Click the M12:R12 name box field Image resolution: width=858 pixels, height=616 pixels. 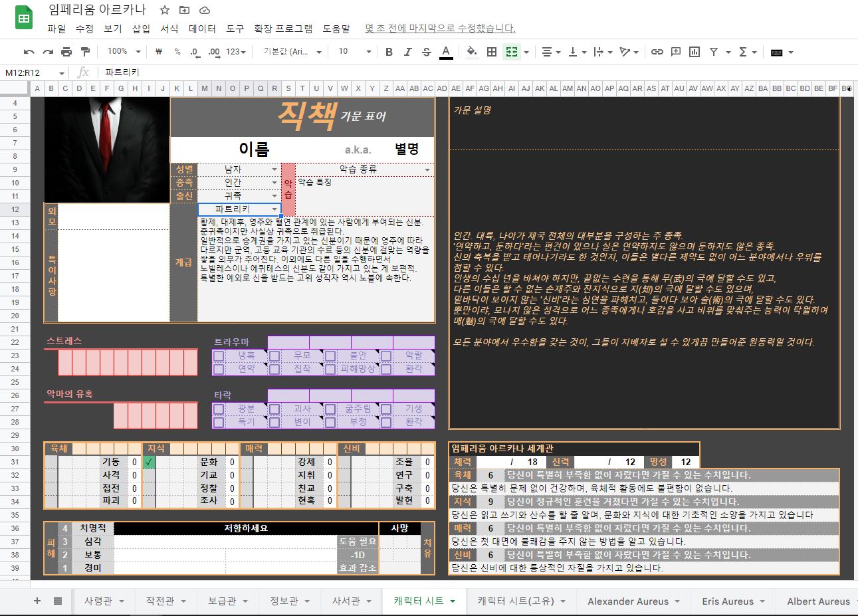click(30, 72)
